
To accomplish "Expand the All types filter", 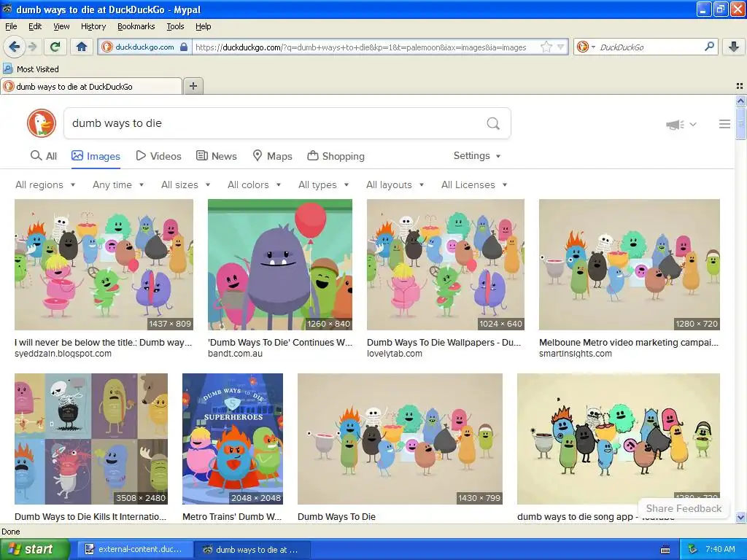I will click(323, 184).
